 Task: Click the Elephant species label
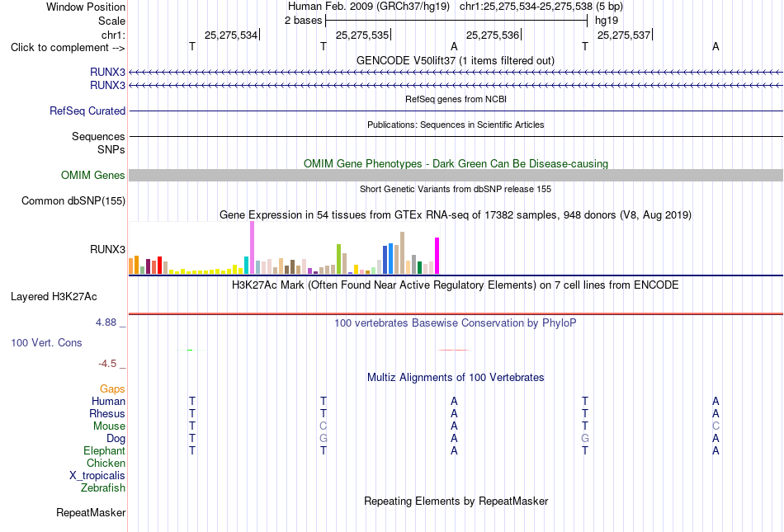tap(105, 450)
